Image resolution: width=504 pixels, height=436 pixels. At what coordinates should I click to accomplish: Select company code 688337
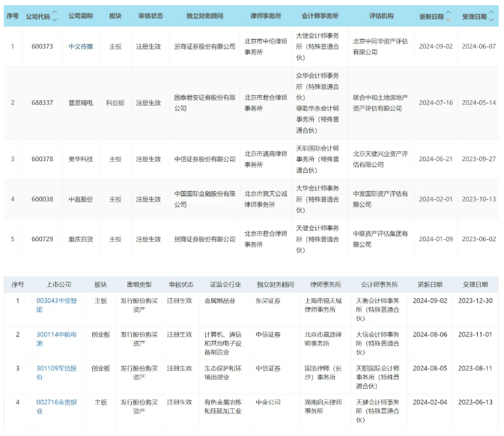pyautogui.click(x=42, y=103)
